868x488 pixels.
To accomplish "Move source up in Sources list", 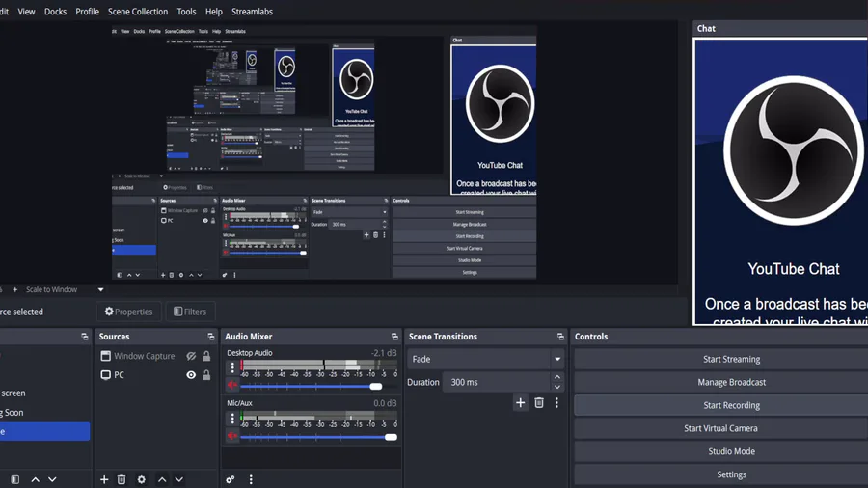I will pyautogui.click(x=162, y=479).
